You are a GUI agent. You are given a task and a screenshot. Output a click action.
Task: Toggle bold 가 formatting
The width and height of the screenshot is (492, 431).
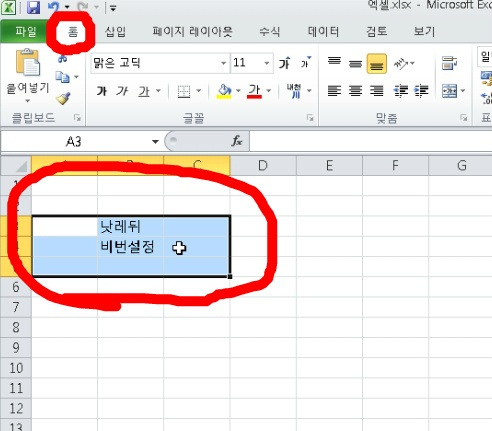coord(101,91)
